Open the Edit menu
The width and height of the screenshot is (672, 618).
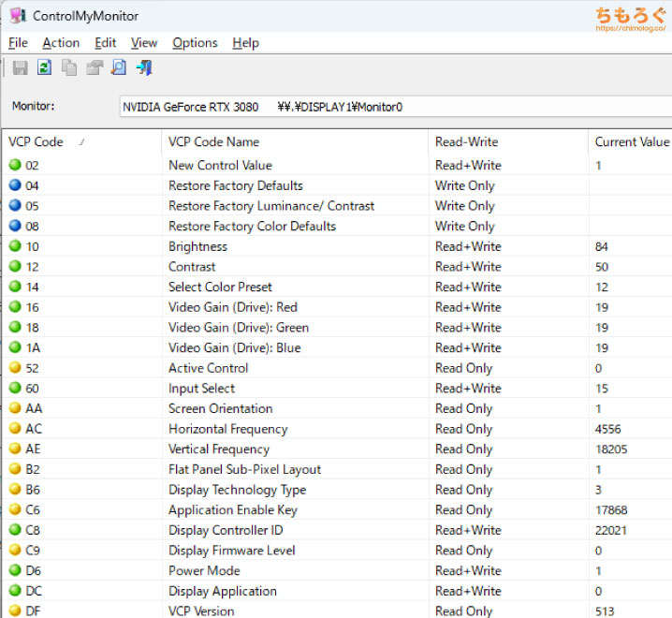click(x=106, y=43)
